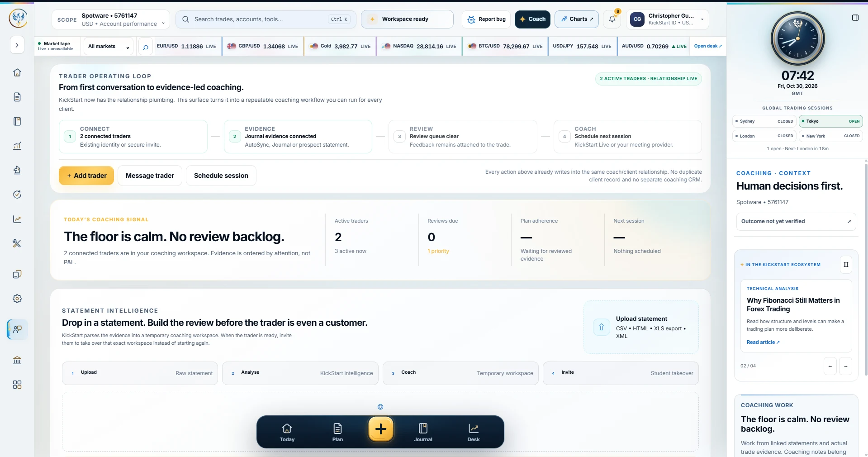The height and width of the screenshot is (457, 868).
Task: Open the settings gear sidebar icon
Action: [17, 299]
